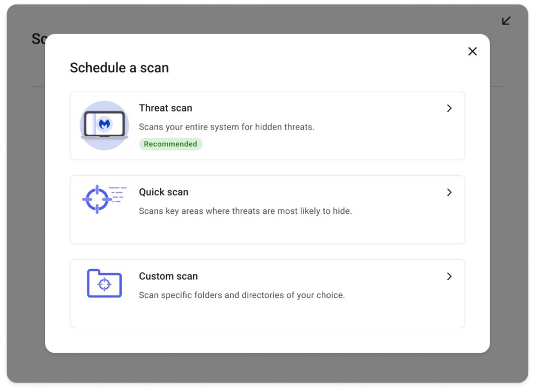Viewport: 535px width, 392px height.
Task: Click the Custom scan chevron arrow
Action: [449, 276]
